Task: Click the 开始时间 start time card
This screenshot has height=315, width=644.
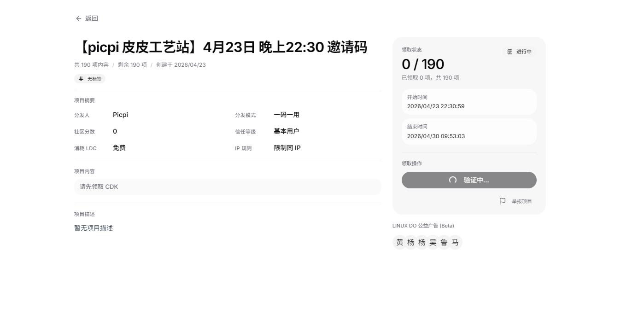Action: pyautogui.click(x=469, y=102)
